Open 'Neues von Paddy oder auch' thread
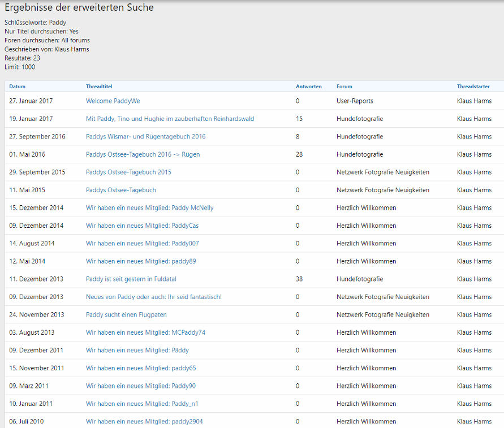This screenshot has height=428, width=504. [154, 297]
